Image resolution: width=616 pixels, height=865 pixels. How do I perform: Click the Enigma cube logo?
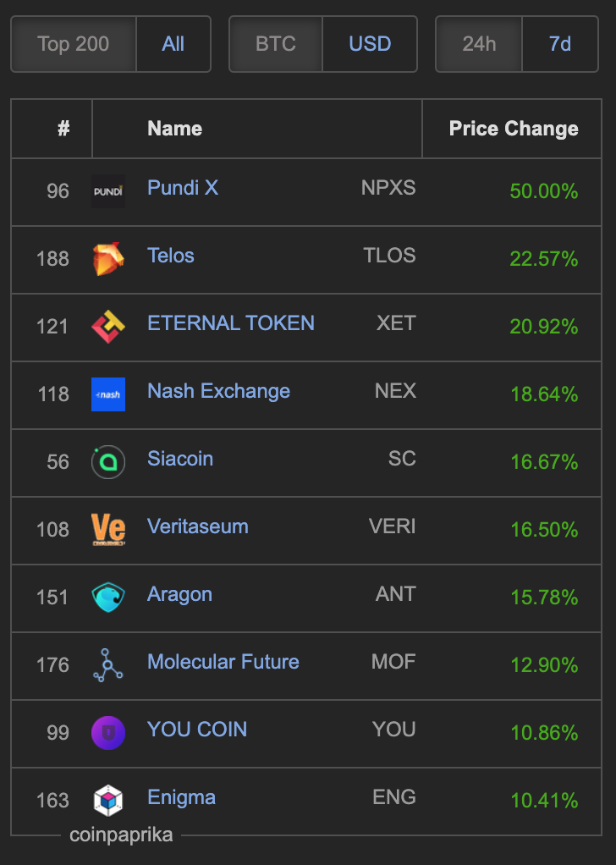(108, 801)
